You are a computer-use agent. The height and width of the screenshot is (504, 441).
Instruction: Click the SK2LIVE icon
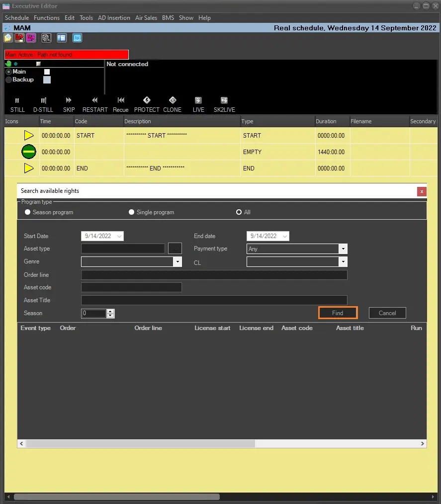(224, 100)
